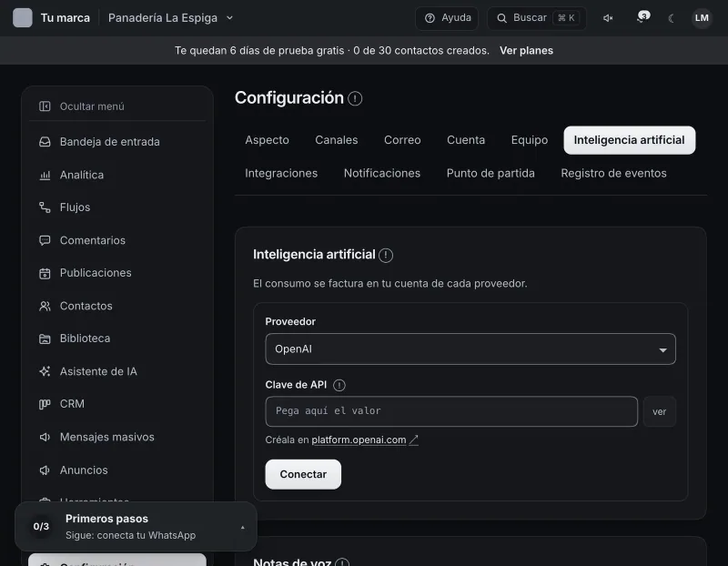Switch to the Canales tab
Screen dimensions: 728x566
click(x=336, y=140)
